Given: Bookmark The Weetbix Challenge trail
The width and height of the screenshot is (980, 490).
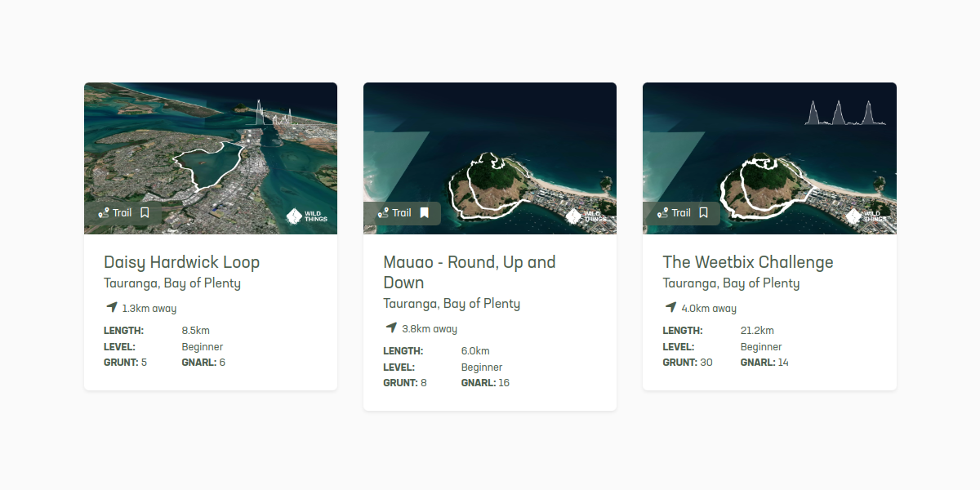Looking at the screenshot, I should coord(703,212).
